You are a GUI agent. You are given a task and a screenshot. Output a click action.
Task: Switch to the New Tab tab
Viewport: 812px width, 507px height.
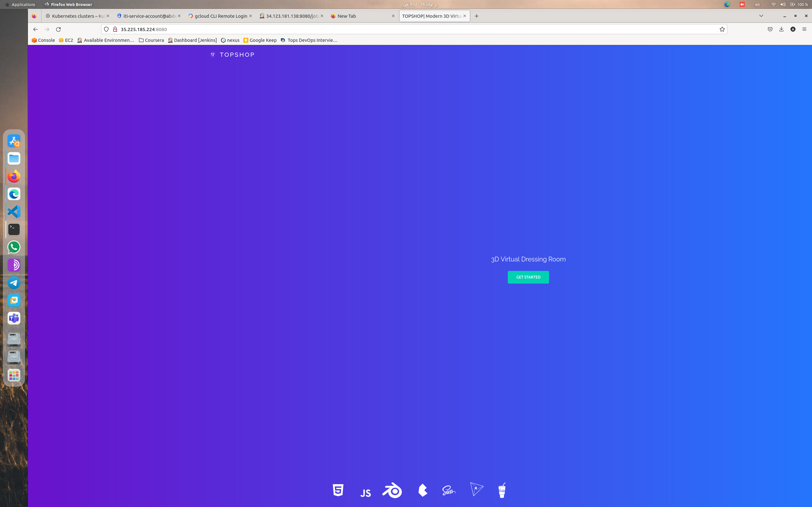click(x=346, y=16)
